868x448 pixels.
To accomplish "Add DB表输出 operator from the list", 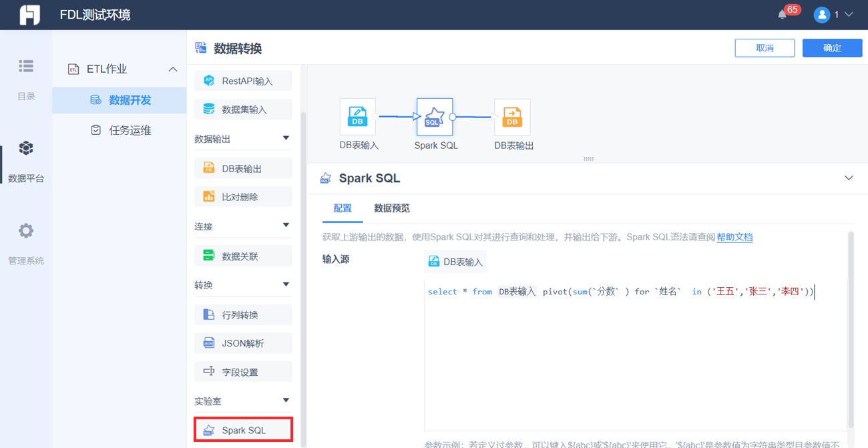I will tap(243, 168).
